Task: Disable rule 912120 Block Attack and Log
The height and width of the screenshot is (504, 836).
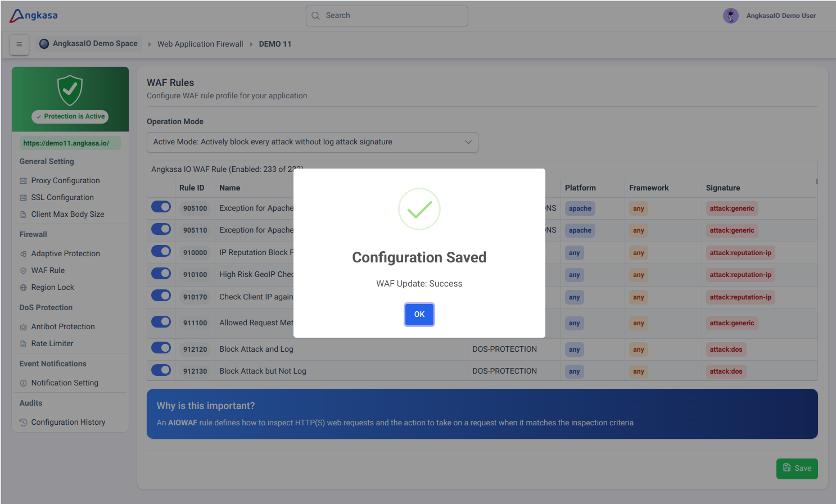Action: pos(161,348)
